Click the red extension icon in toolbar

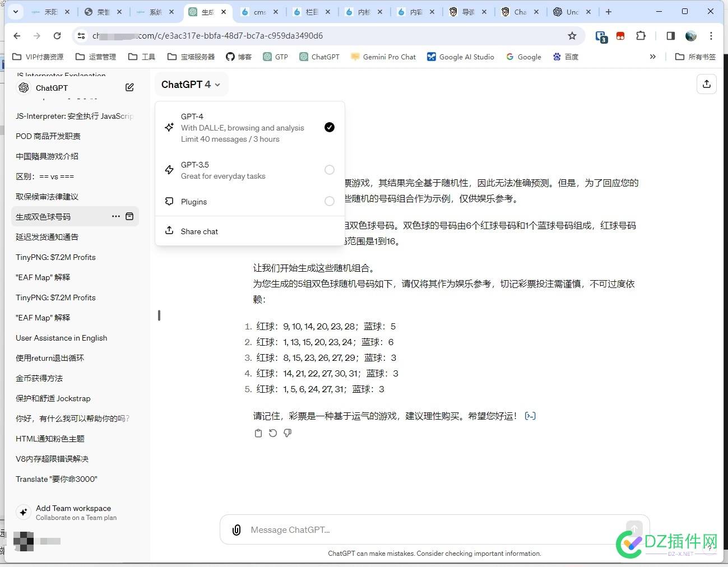tap(620, 36)
